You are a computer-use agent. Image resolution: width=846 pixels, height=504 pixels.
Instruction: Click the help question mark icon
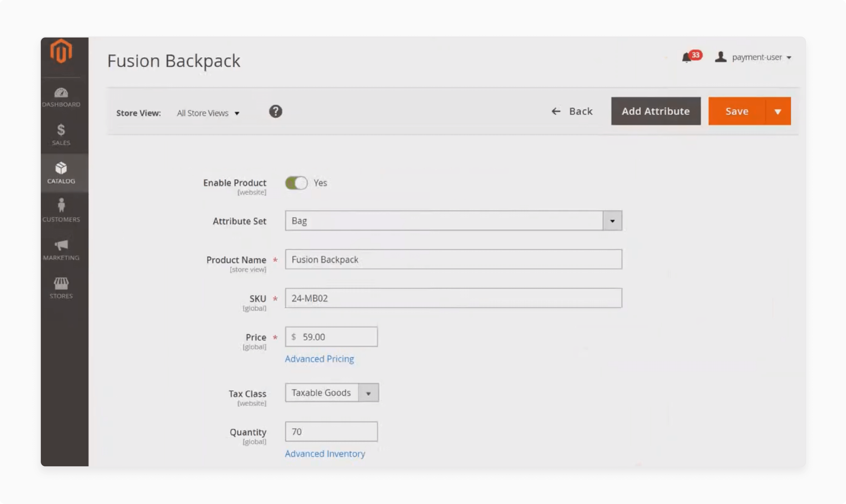pyautogui.click(x=275, y=111)
